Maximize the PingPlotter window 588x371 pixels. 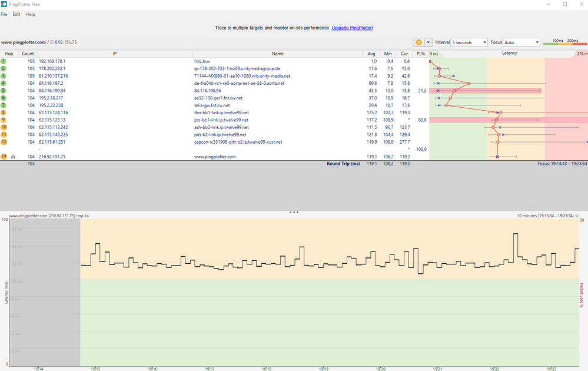564,4
